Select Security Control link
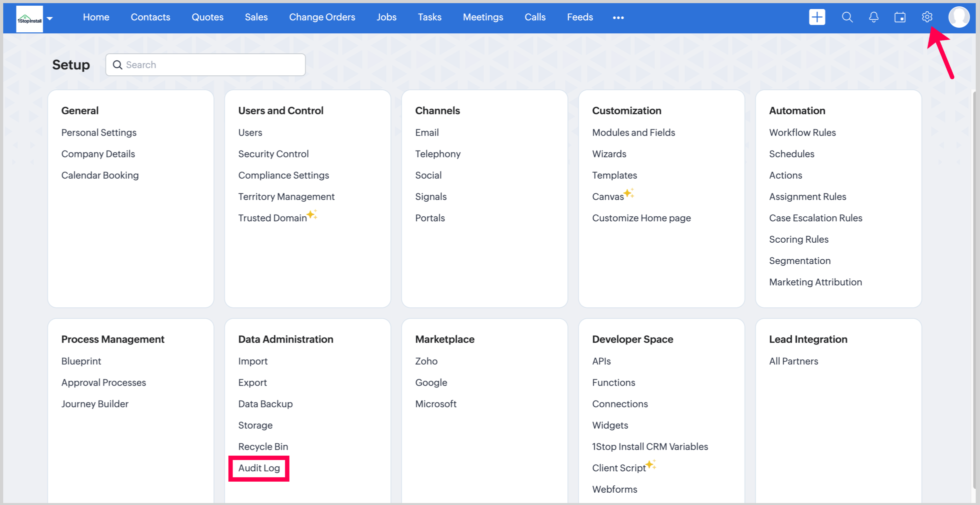The image size is (980, 505). tap(273, 154)
